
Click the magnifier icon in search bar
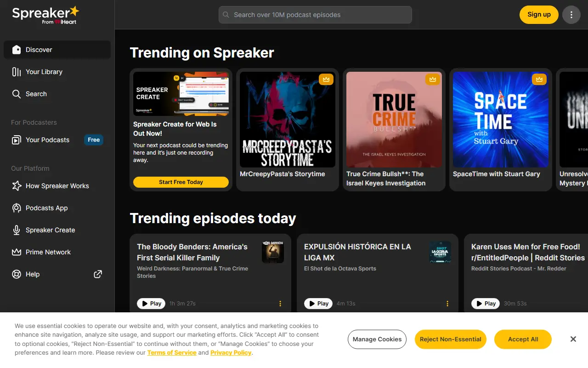pos(226,15)
